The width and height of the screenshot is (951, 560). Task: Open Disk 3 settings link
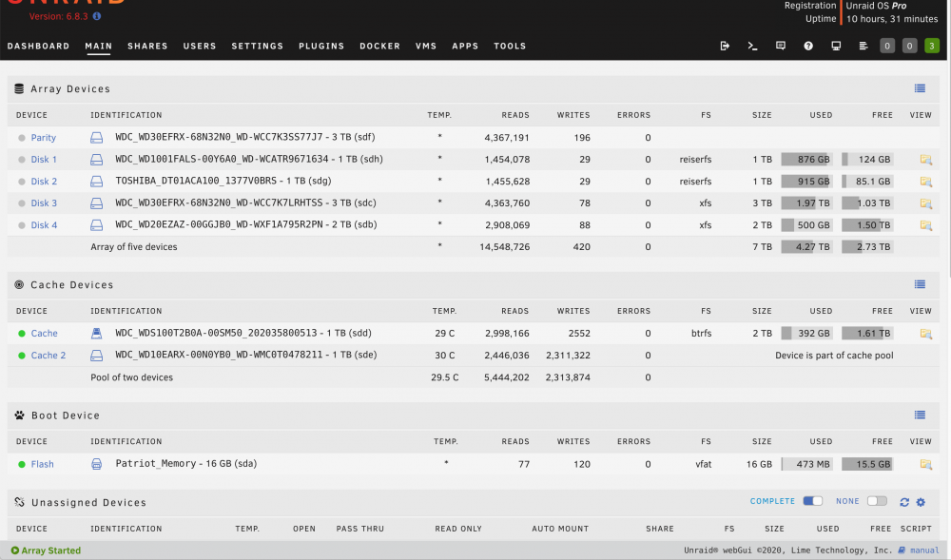pyautogui.click(x=44, y=203)
